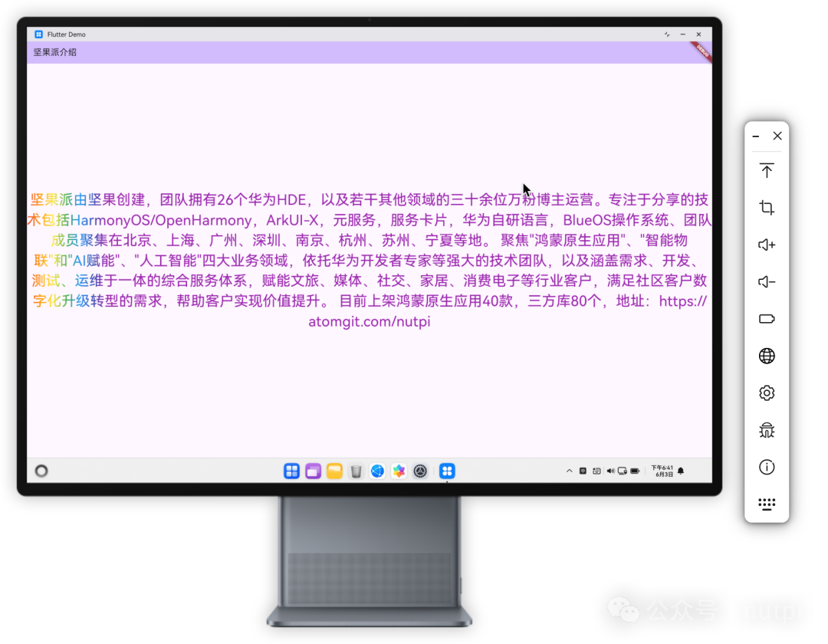Viewport: 828px width, 644px height.
Task: Click the input method indicator in tray
Action: point(583,471)
